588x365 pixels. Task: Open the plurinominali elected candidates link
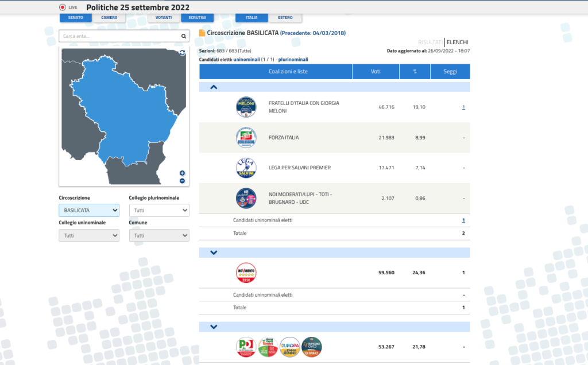[293, 60]
